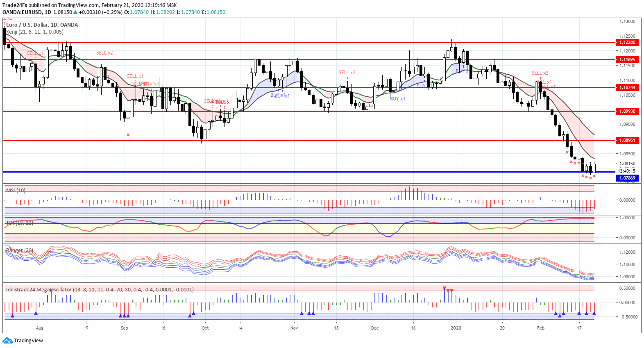Click the 1.12500 price axis value
The image size is (644, 348).
627,36
